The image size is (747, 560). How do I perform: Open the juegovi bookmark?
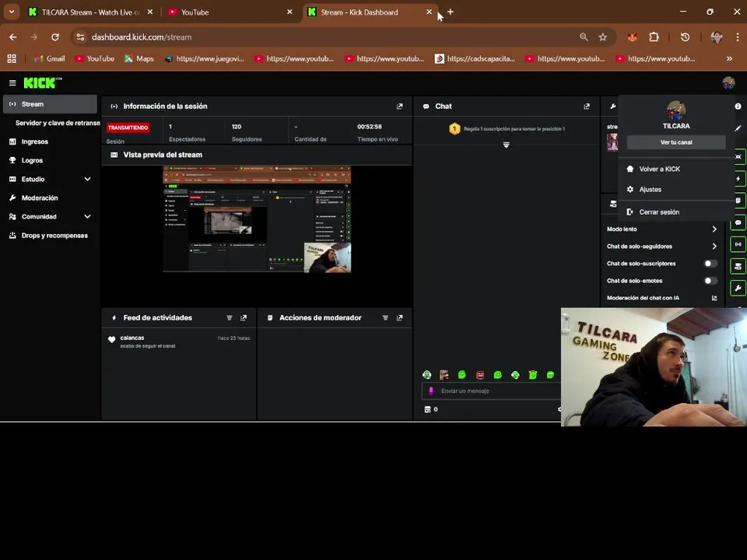click(x=205, y=58)
